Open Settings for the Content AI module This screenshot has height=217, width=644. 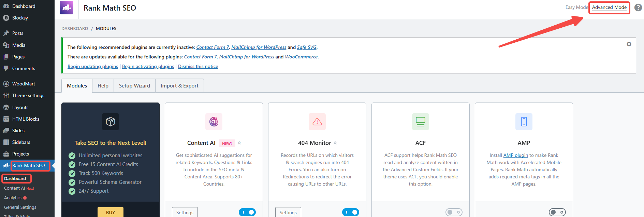tap(185, 213)
